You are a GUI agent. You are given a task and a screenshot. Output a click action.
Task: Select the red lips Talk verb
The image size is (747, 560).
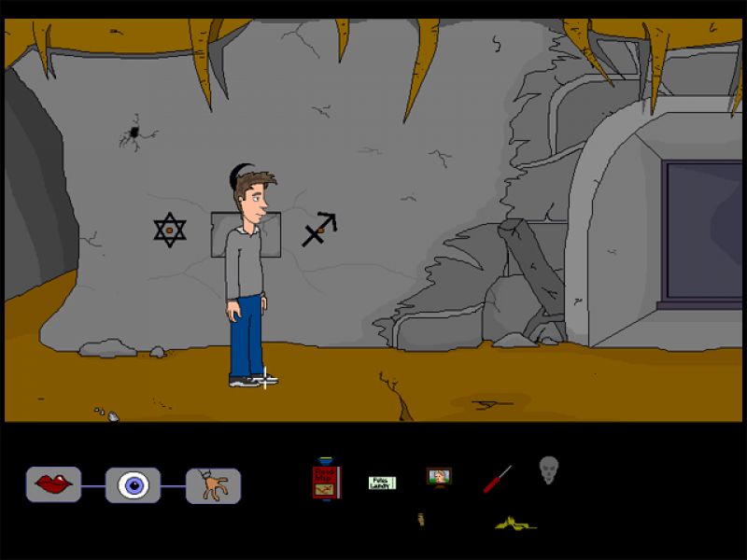53,484
